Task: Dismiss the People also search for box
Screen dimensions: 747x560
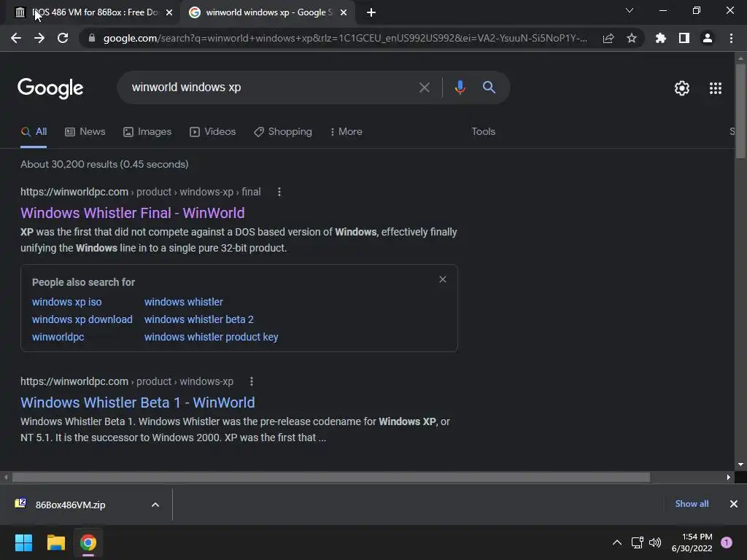Action: 443,279
